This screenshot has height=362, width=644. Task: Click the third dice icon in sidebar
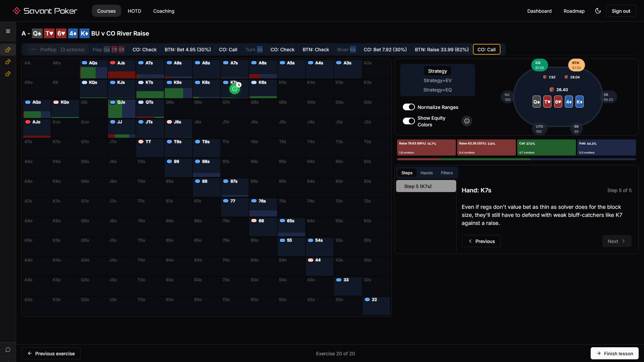coord(8,74)
